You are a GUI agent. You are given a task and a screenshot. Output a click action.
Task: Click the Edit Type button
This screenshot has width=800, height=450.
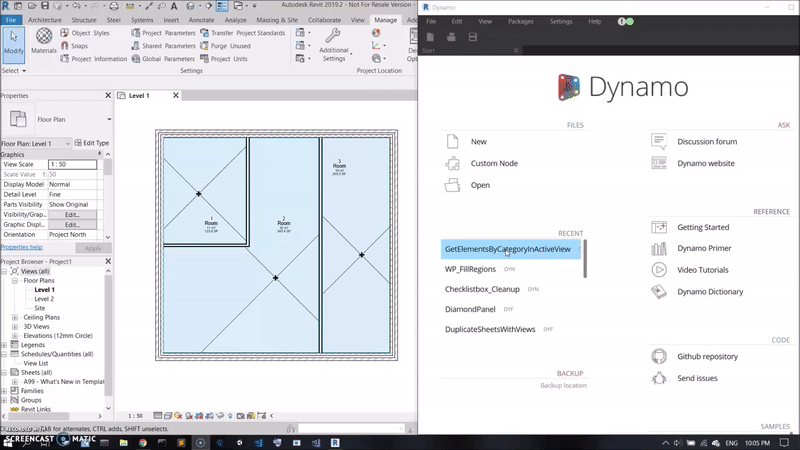(x=93, y=143)
